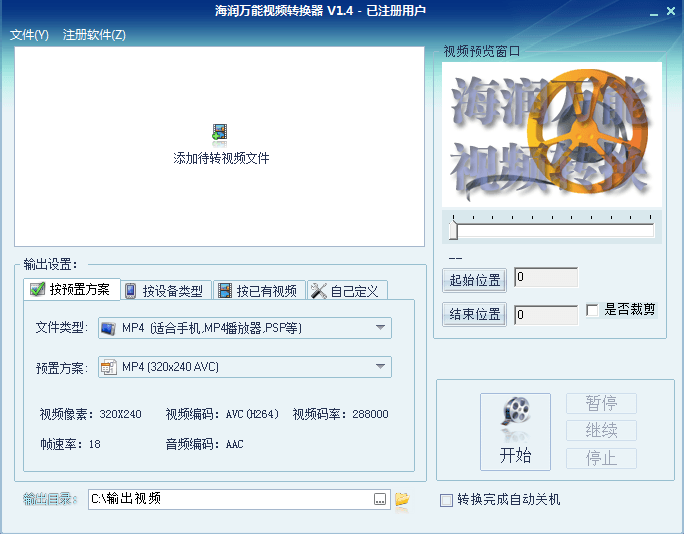Screen dimensions: 684x534
Task: Click the 起始位置 value input field
Action: coord(546,277)
